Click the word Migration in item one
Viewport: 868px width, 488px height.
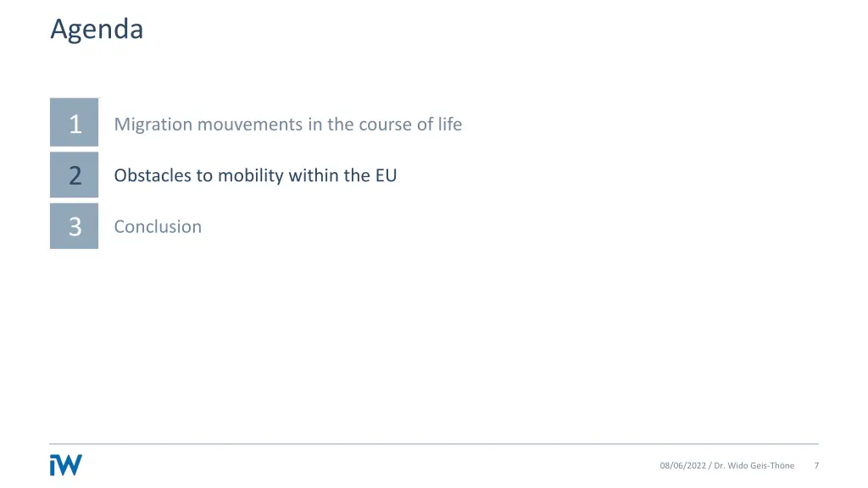(x=153, y=125)
